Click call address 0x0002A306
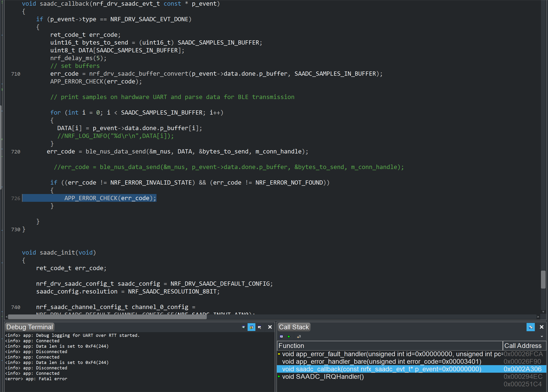 click(523, 369)
